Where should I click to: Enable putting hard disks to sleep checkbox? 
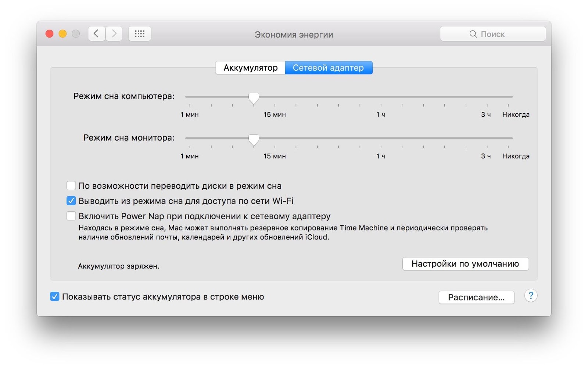coord(71,185)
